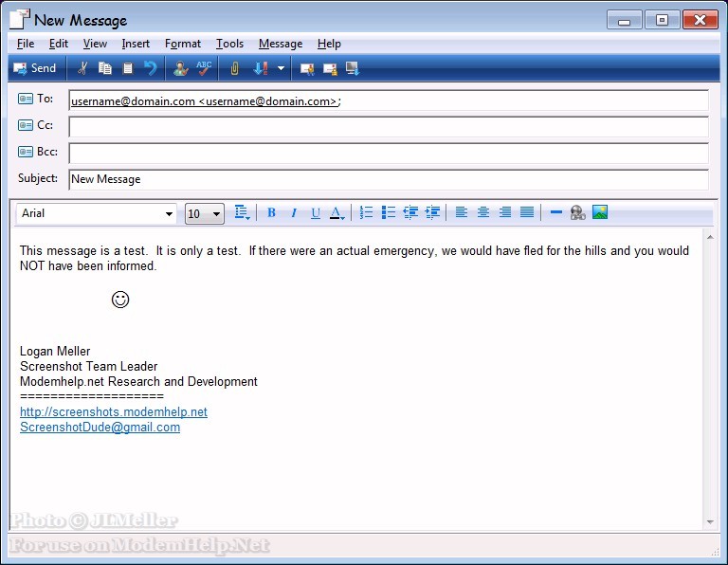The height and width of the screenshot is (565, 728).
Task: Open the Message menu
Action: [281, 44]
